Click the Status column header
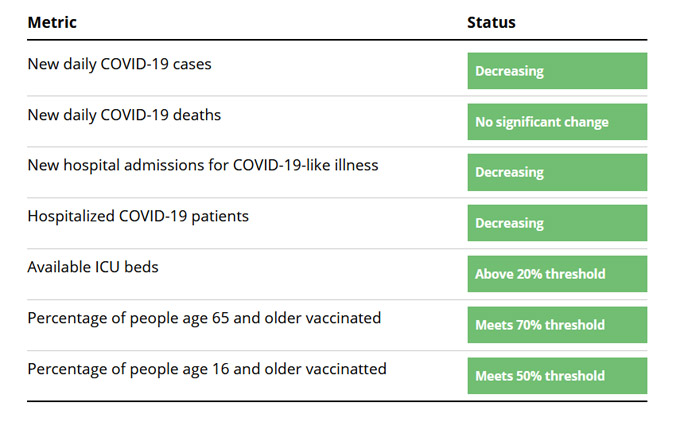Screen dimensions: 680x422 coord(491,23)
